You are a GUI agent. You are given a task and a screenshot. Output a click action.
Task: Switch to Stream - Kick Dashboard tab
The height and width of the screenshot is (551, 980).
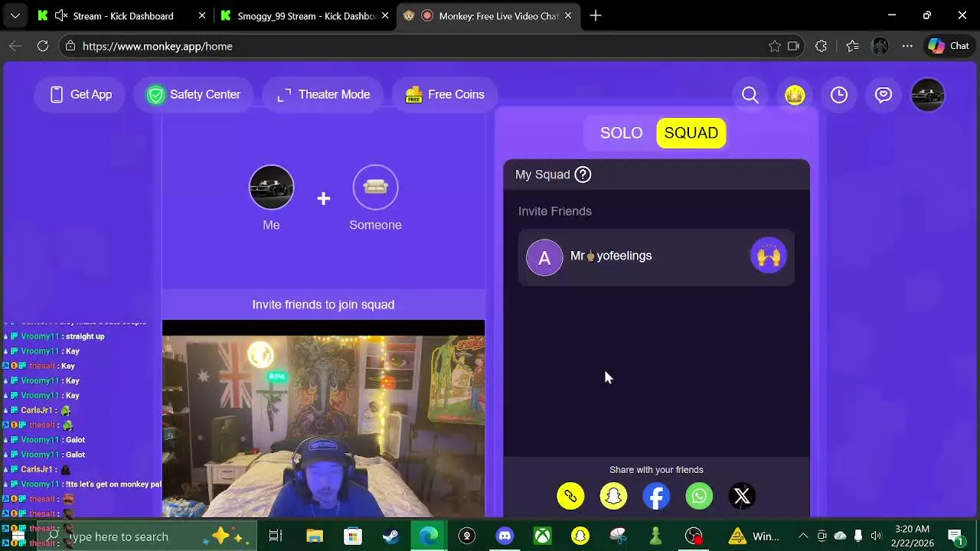[x=122, y=16]
